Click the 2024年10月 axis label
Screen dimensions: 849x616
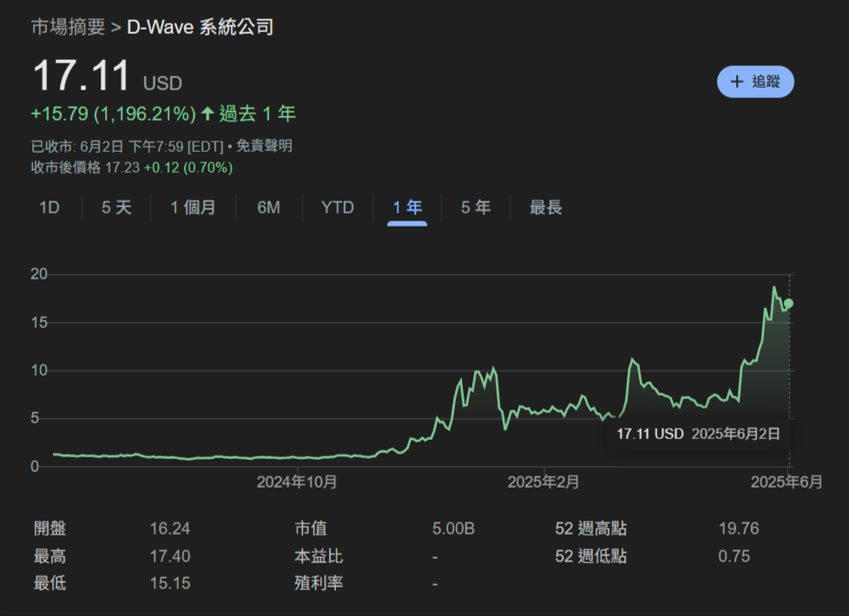pos(297,482)
